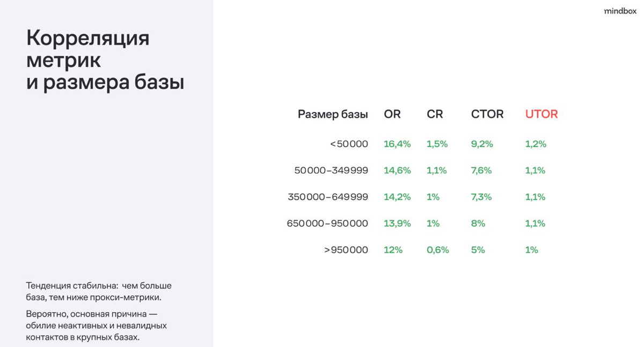Screen dimensions: 644x347
Task: Select the 9,2% CTOR value
Action: (x=482, y=144)
